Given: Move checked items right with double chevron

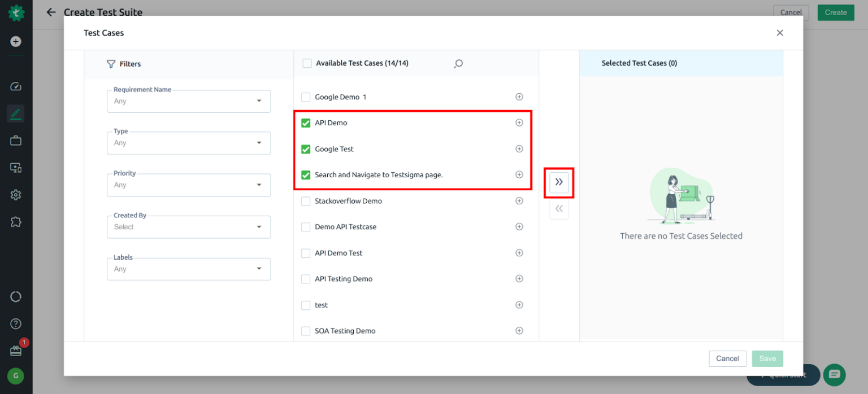Looking at the screenshot, I should pyautogui.click(x=559, y=182).
